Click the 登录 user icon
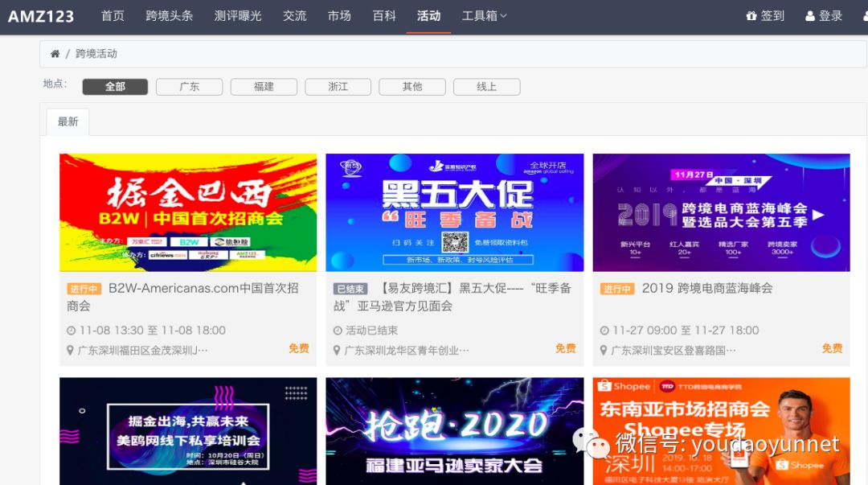Screen dimensions: 868x485 point(810,16)
